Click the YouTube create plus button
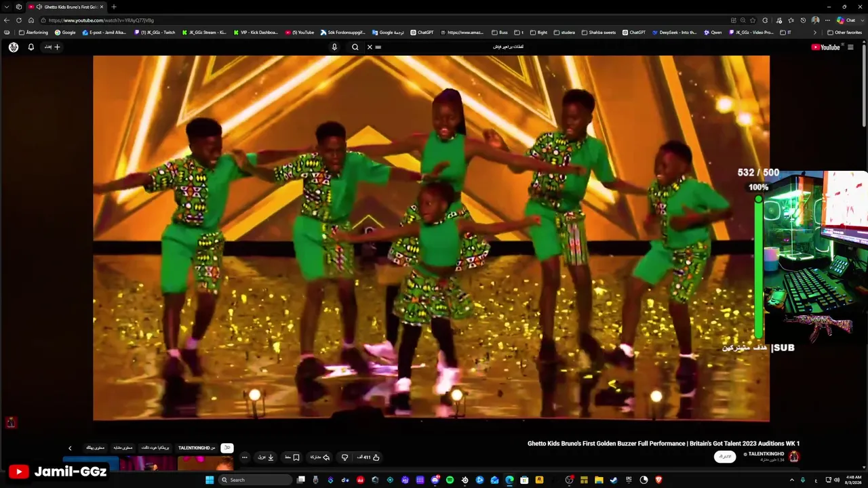This screenshot has width=868, height=488. point(53,47)
